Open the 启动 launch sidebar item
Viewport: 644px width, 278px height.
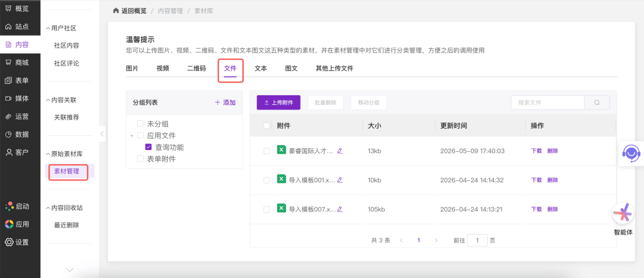(x=17, y=206)
